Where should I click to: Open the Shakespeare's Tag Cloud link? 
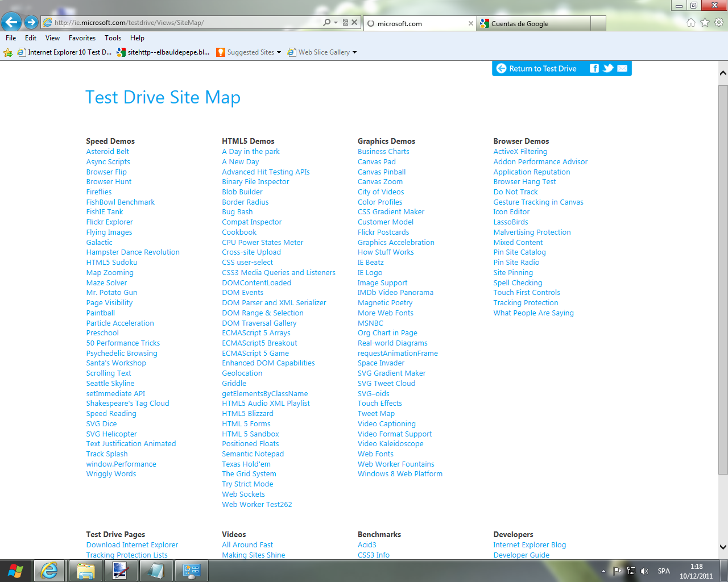(127, 404)
